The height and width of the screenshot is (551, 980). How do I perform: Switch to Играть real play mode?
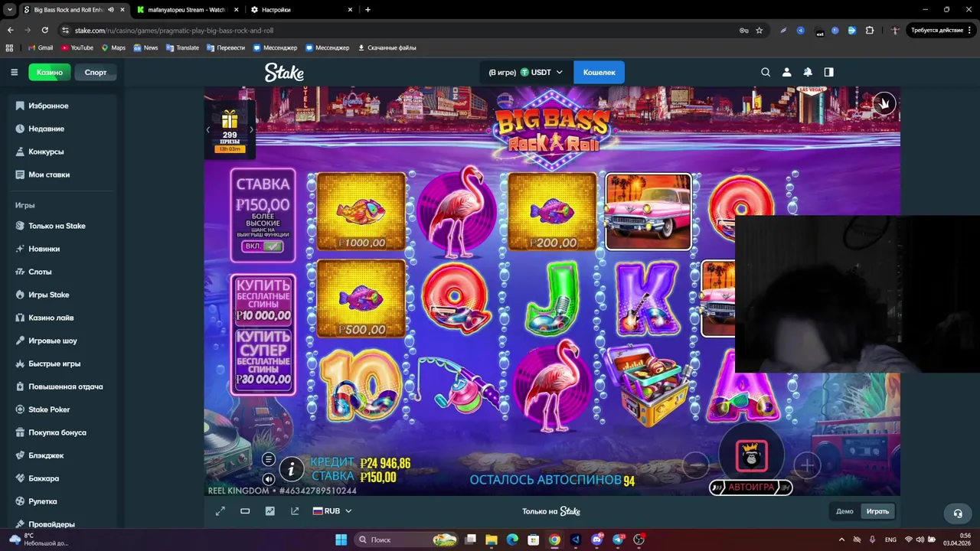877,511
